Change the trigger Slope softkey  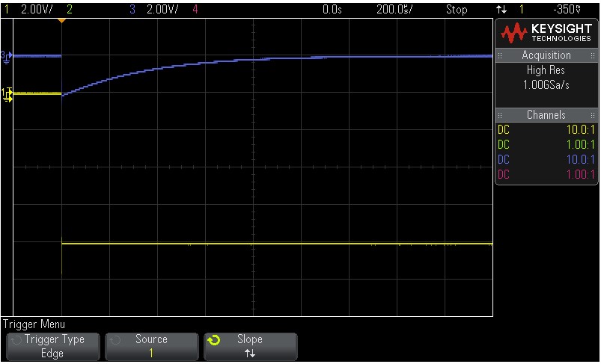(x=250, y=346)
